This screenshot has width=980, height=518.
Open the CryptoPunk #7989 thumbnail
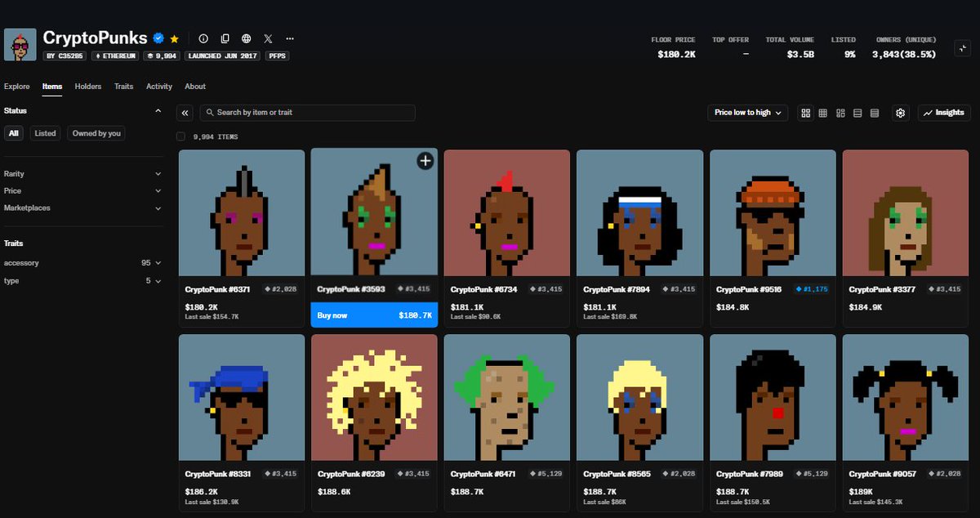(773, 397)
